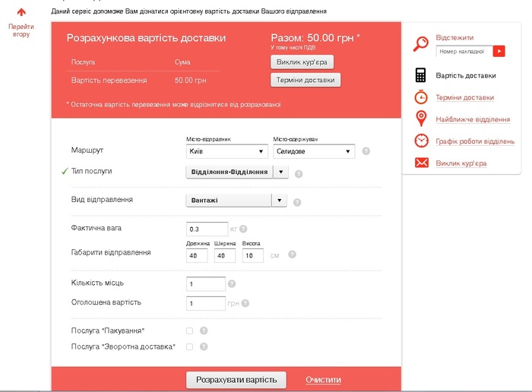This screenshot has width=532, height=392.
Task: Expand the shipment type Вантажі dropdown
Action: 280,201
